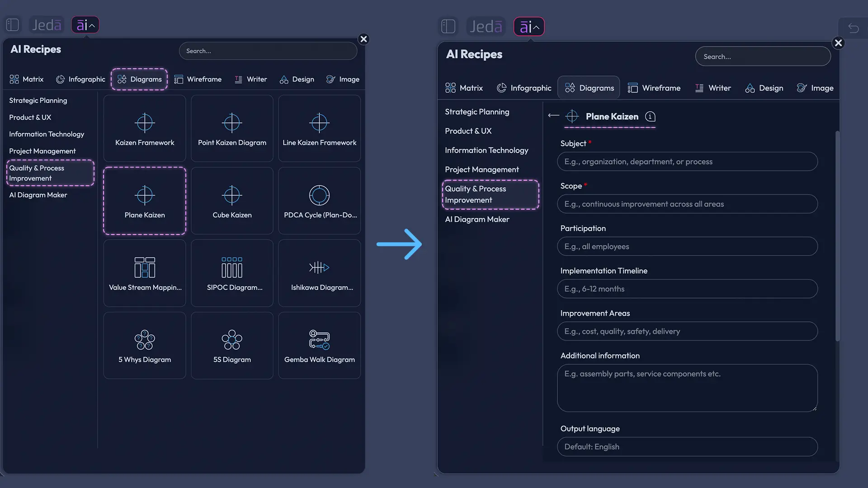Viewport: 868px width, 488px height.
Task: Click the Implementation Timeline input field
Action: (x=687, y=289)
